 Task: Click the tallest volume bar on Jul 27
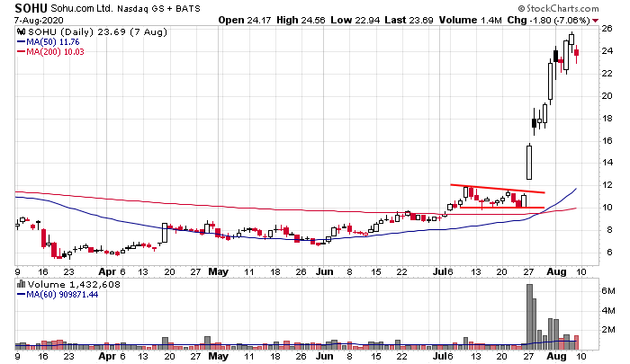coord(529,316)
